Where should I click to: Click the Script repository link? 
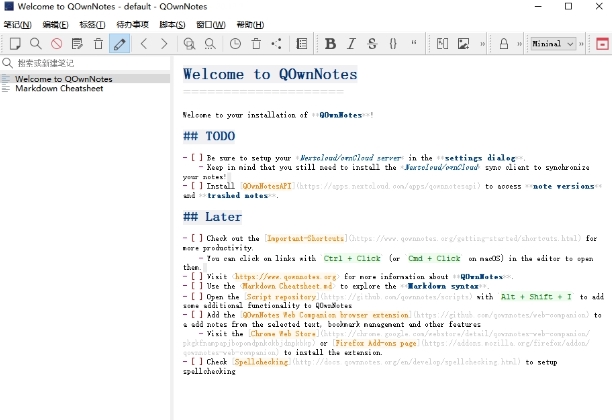pos(281,297)
